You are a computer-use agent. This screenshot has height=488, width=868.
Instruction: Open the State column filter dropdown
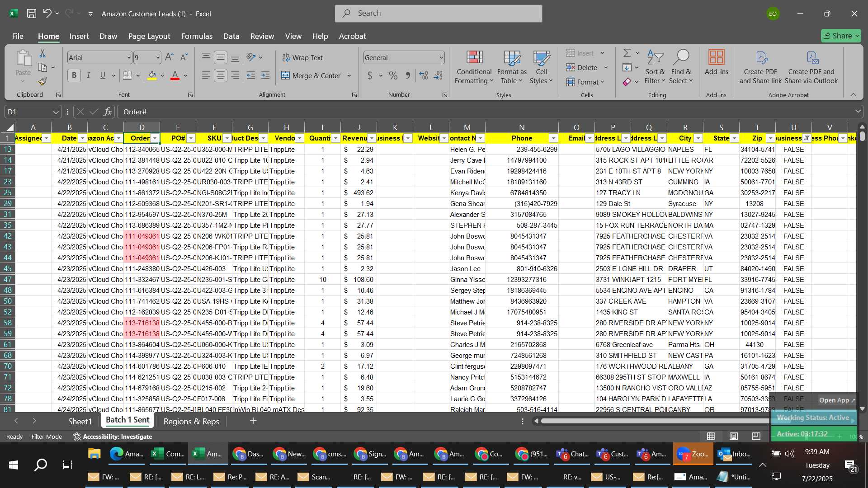(x=734, y=138)
